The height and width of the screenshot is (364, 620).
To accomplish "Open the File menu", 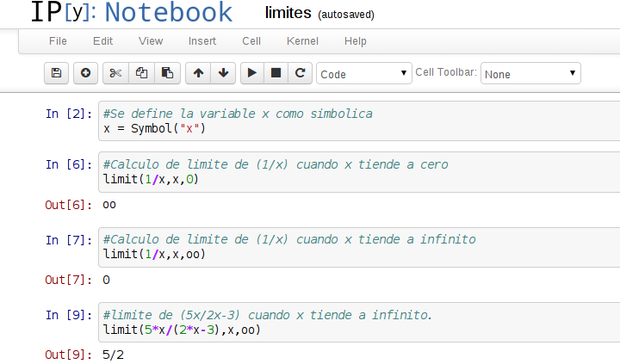I will 58,40.
